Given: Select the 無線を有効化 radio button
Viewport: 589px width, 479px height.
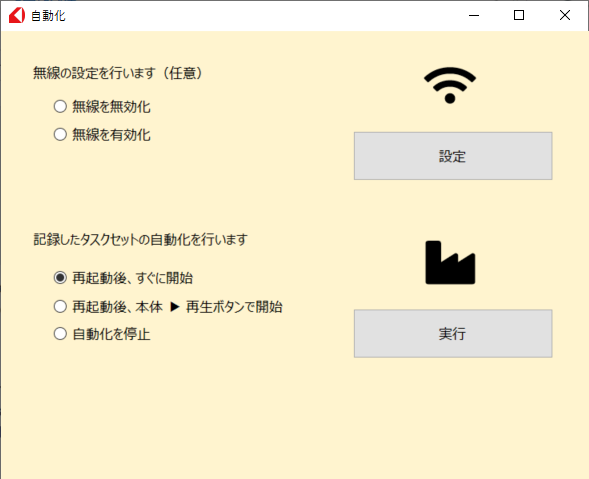Looking at the screenshot, I should [x=60, y=134].
